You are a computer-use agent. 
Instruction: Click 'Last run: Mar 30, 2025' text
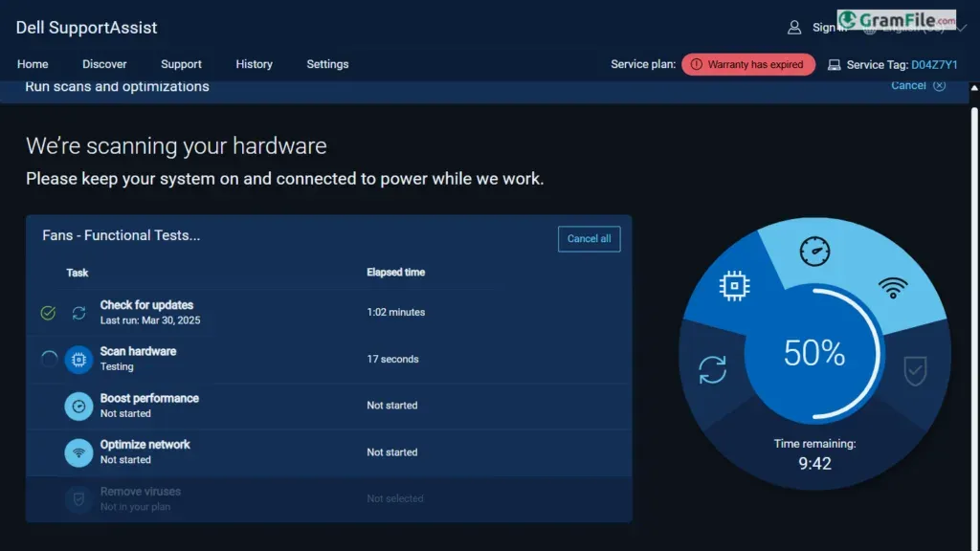point(150,320)
